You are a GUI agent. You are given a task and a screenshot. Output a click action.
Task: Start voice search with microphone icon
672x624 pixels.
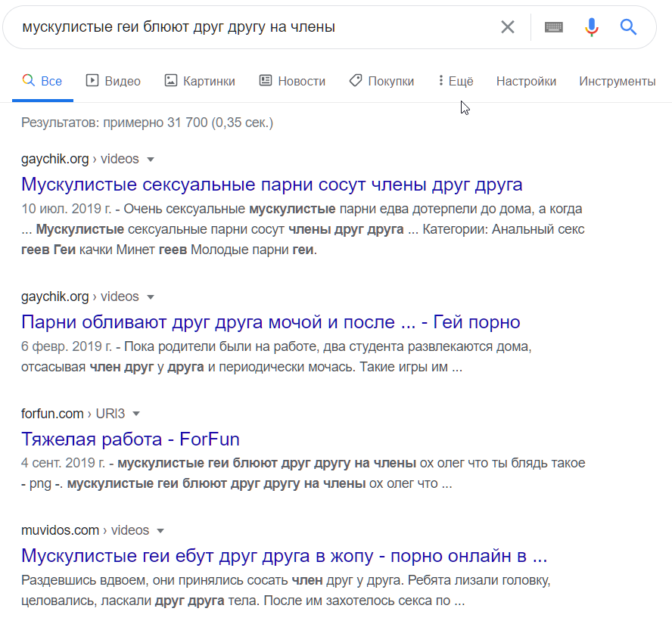(592, 27)
